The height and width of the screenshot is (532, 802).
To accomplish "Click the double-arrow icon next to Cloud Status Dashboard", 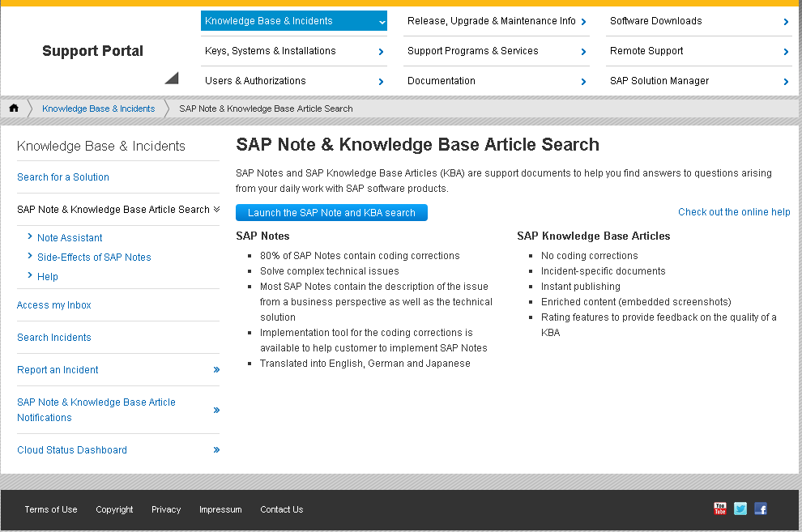I will [x=216, y=450].
